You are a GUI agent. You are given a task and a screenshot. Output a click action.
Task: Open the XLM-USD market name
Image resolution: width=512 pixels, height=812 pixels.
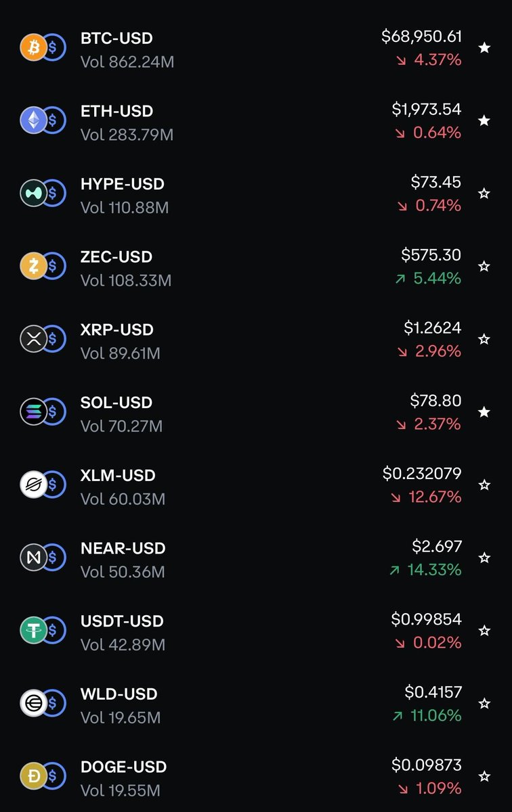(x=118, y=475)
